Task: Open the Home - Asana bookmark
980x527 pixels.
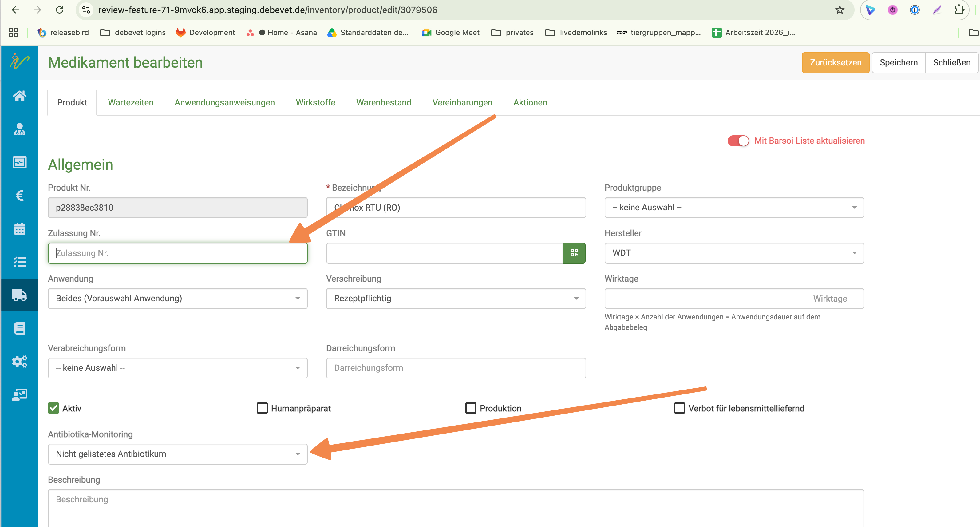Action: point(282,33)
